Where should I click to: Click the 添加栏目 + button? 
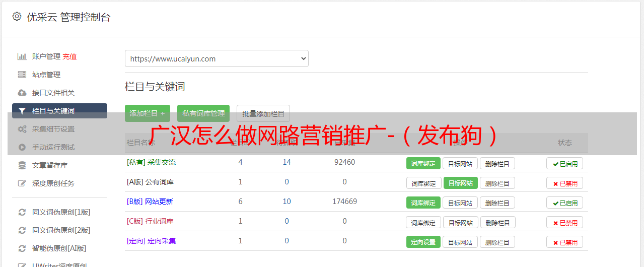click(148, 113)
